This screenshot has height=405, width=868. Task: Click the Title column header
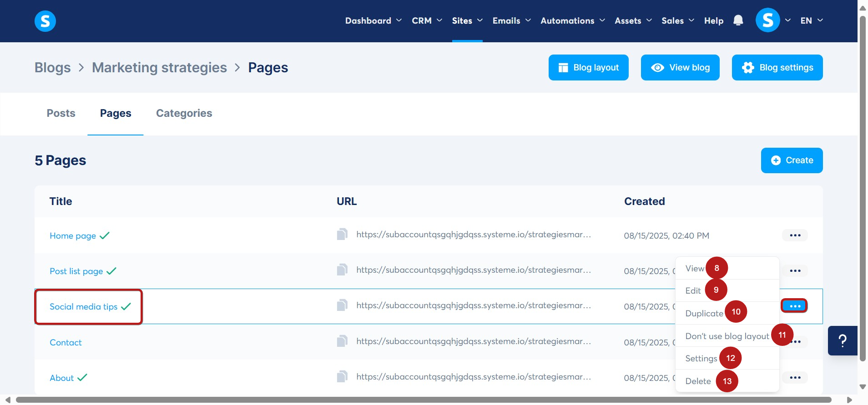(x=61, y=201)
